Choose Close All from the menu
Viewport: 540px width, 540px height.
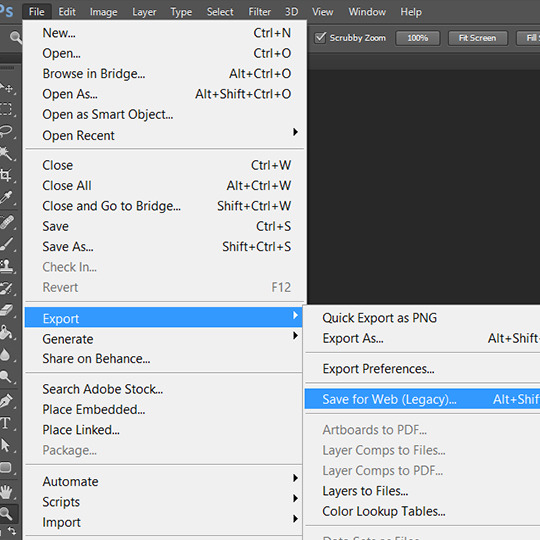coord(164,185)
